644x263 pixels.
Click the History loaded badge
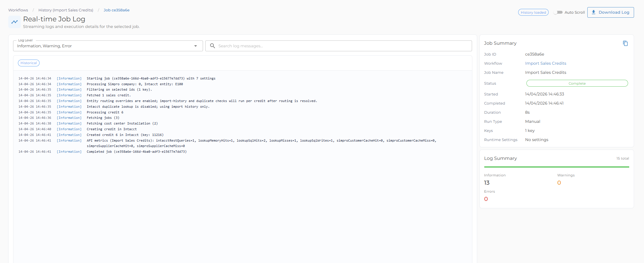coord(533,12)
